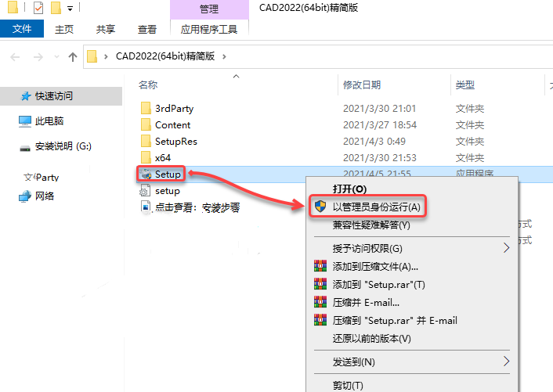The width and height of the screenshot is (553, 392).
Task: Click chevron before CAD2022(64bit)精简版 in address bar
Action: [x=106, y=56]
